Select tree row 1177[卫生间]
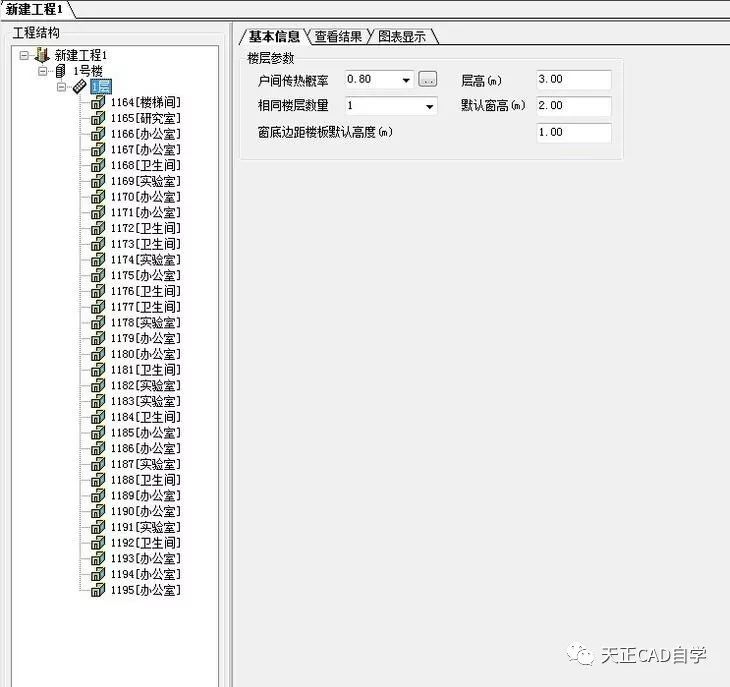 click(145, 307)
